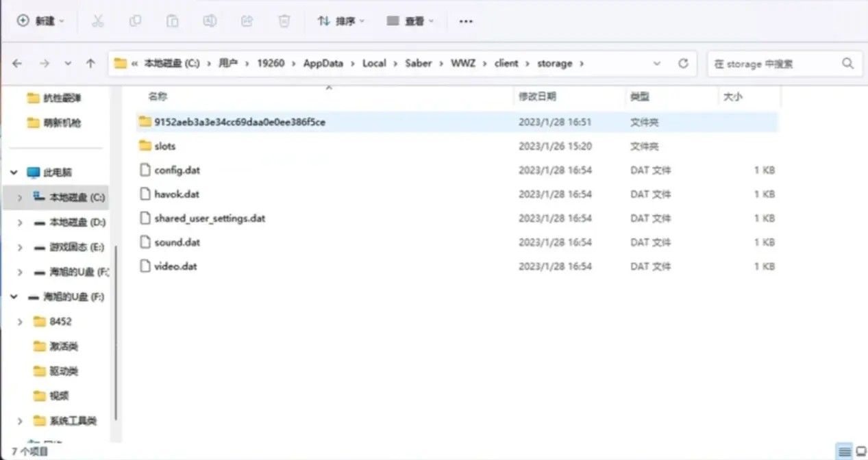
Task: Open the 排序 (Sort) dropdown
Action: [x=340, y=21]
